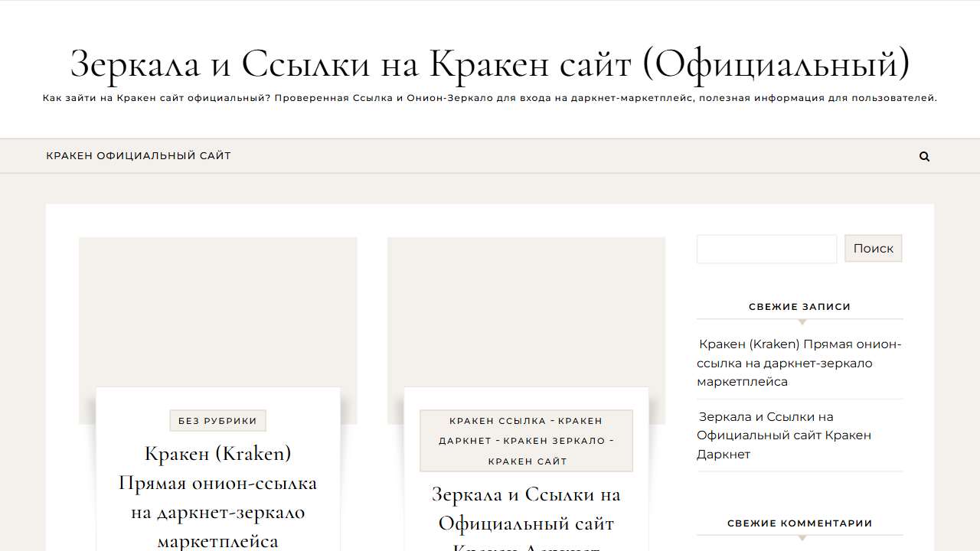Open post title 'Зеркала и Ссылки на Официальный сайт'
980x551 pixels.
pos(526,510)
